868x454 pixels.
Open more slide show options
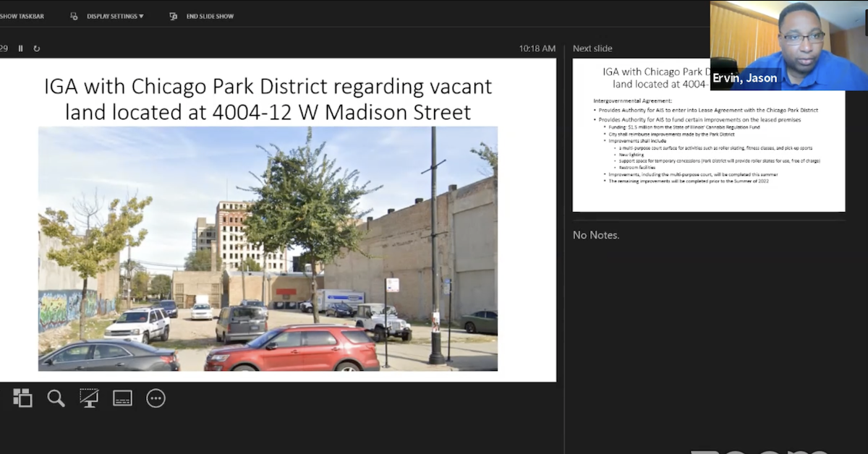pos(156,398)
